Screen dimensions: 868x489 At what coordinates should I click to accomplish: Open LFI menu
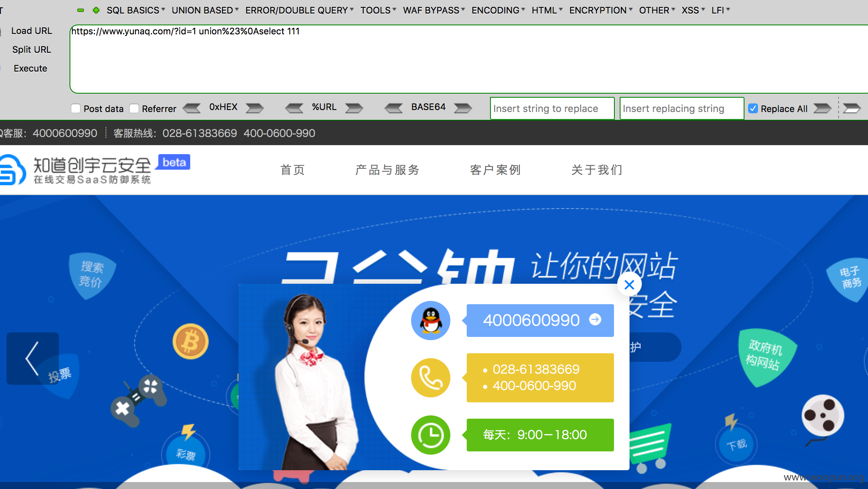[720, 10]
